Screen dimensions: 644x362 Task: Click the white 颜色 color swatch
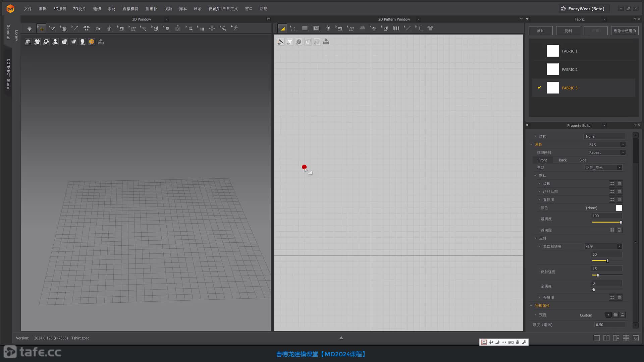point(619,208)
